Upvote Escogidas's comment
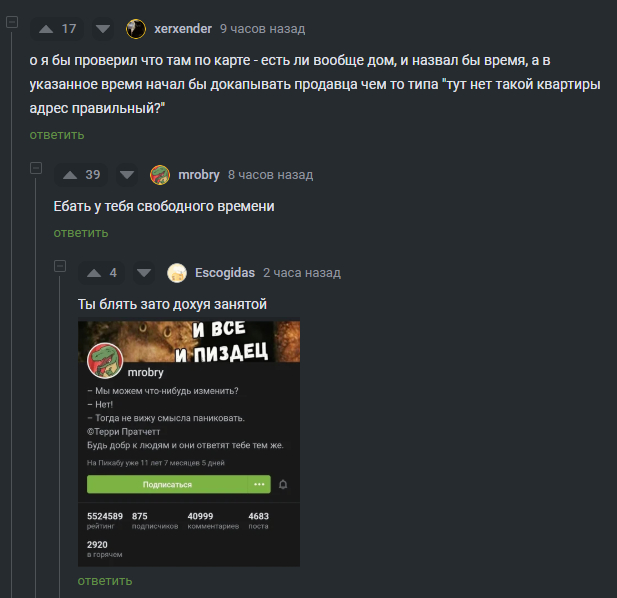This screenshot has width=617, height=598. [94, 273]
